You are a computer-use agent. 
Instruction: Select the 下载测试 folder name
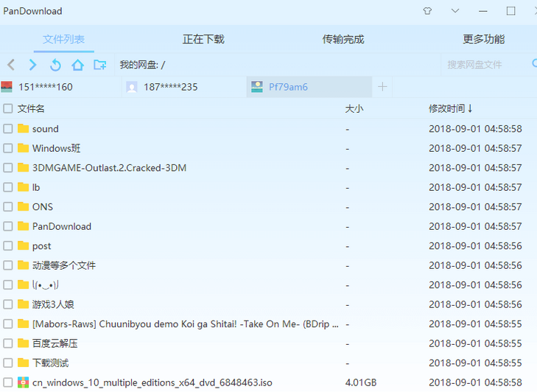[50, 363]
